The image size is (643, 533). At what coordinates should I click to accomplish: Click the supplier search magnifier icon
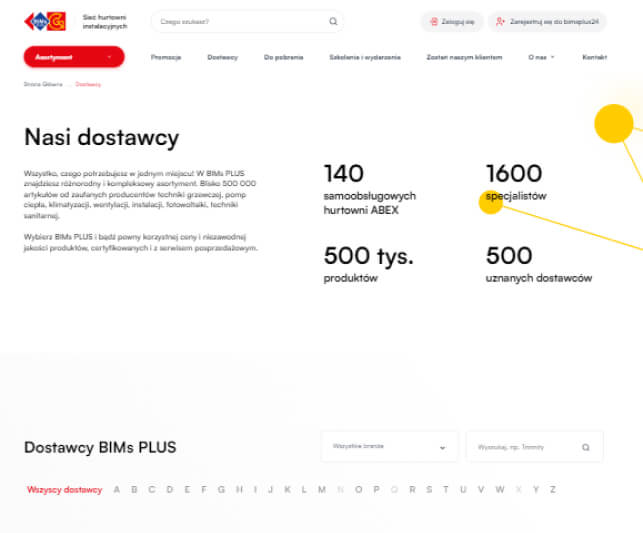tap(586, 447)
